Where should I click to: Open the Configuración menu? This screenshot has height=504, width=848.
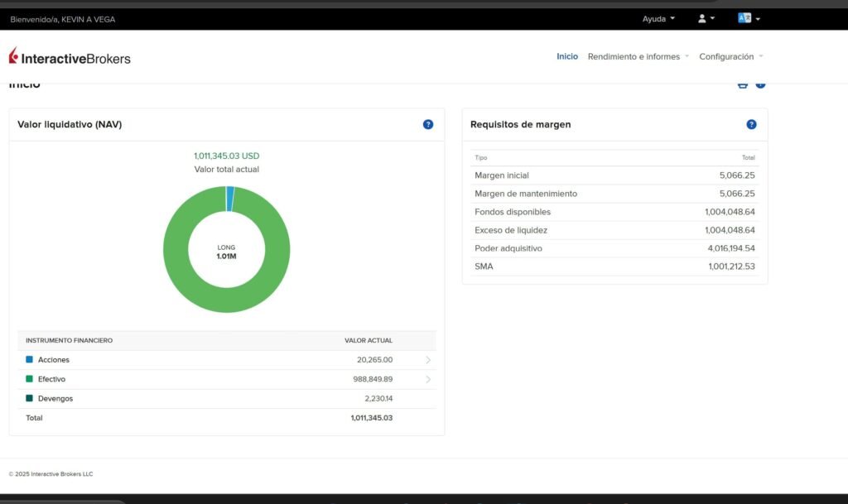point(730,57)
